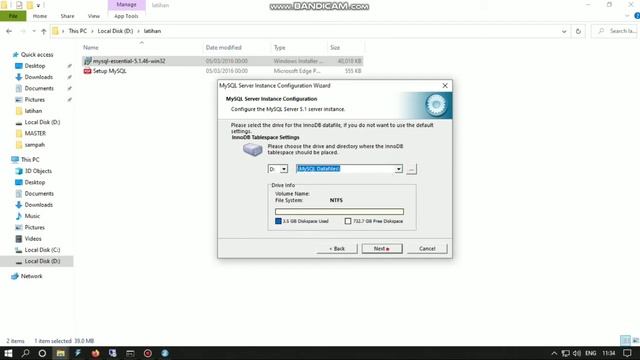Open the MySQL Datafiles directory dropdown
The image size is (640, 360).
tap(399, 169)
